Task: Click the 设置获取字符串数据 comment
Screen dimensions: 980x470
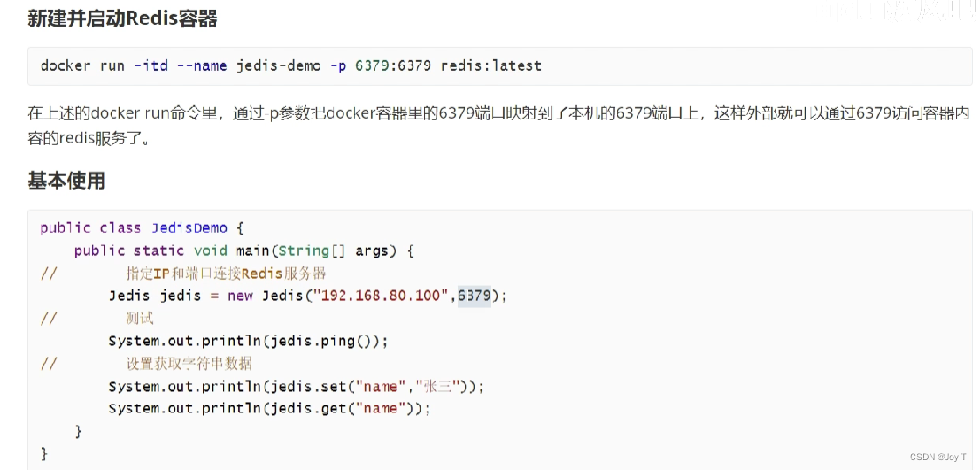Action: click(189, 364)
